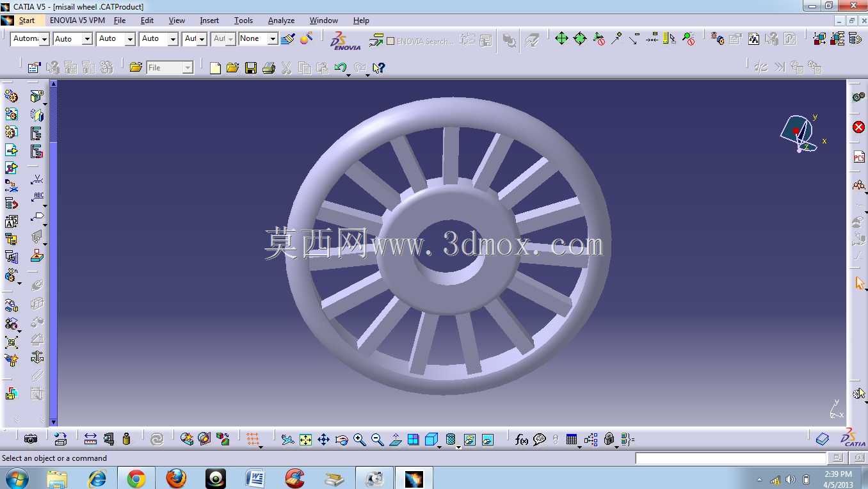868x489 pixels.
Task: Open the None layer dropdown
Action: (273, 39)
